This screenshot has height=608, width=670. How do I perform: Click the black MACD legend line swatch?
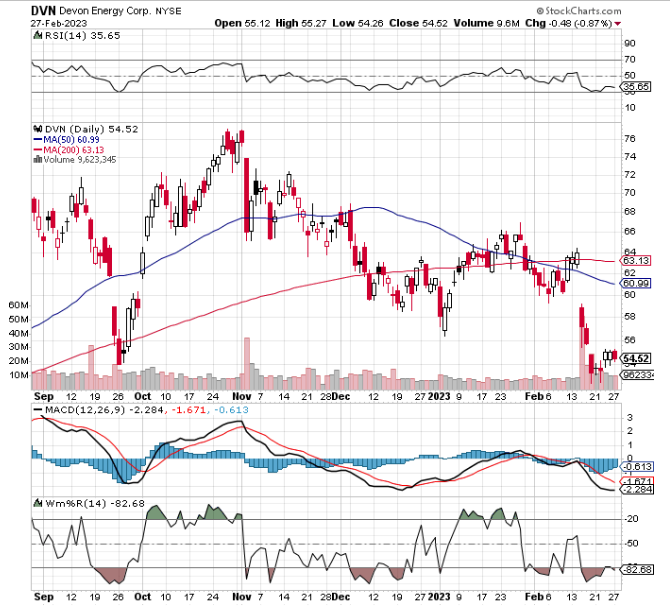click(x=38, y=410)
